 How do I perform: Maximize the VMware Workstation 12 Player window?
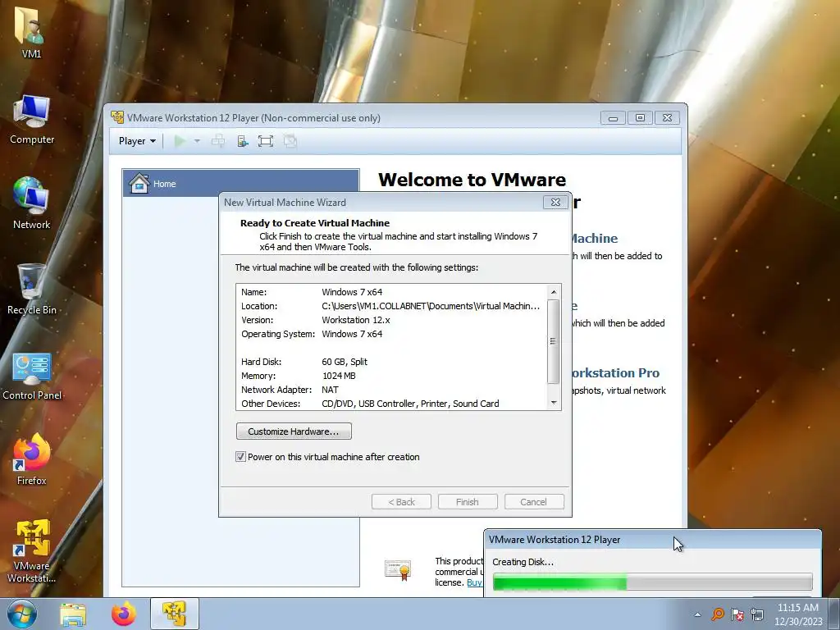(x=640, y=117)
